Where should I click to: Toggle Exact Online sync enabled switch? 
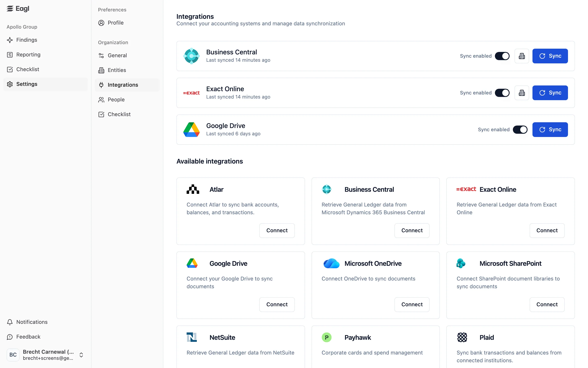[502, 93]
